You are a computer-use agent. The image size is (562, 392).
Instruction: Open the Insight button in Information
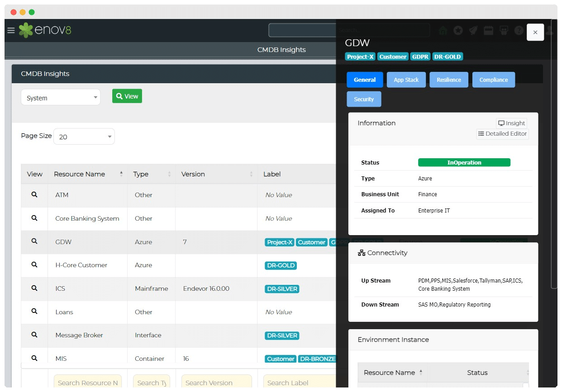point(511,123)
